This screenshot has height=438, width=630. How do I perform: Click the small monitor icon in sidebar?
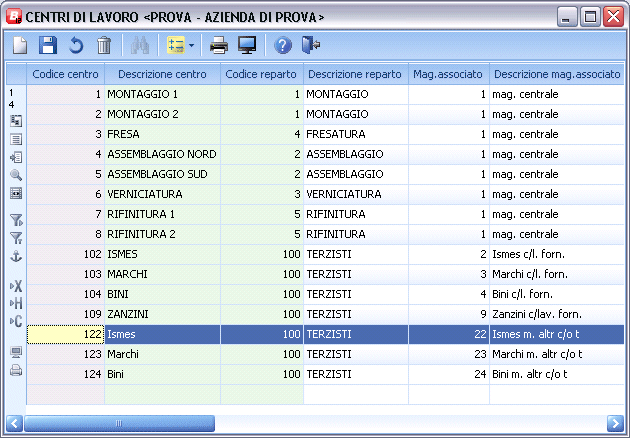(x=16, y=352)
